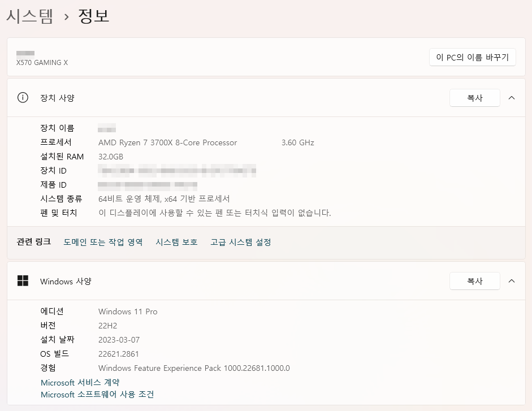Collapse the Windows 사양 section
The width and height of the screenshot is (532, 411).
pyautogui.click(x=512, y=281)
